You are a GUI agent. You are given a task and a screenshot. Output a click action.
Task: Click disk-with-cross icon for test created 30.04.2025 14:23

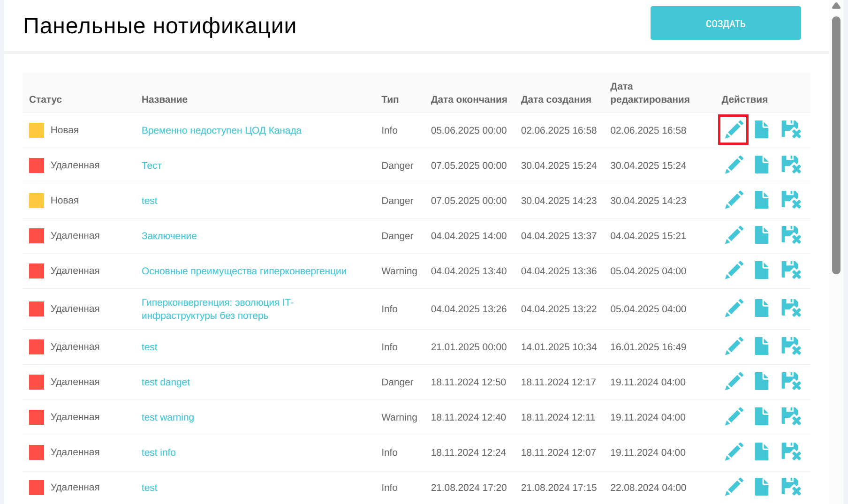791,200
